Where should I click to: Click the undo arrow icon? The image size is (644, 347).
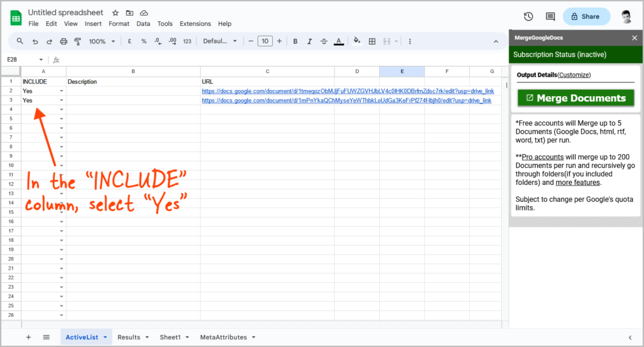(x=35, y=41)
